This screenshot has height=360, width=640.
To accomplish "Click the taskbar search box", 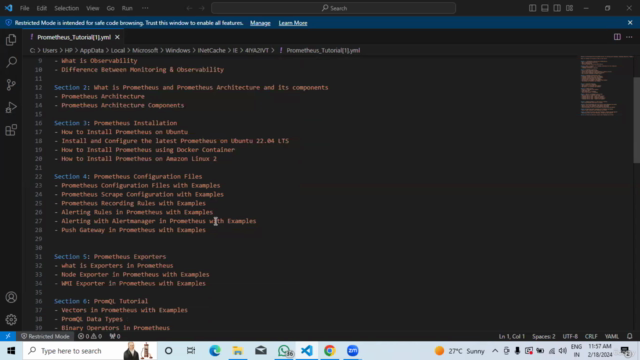I will tap(90, 351).
